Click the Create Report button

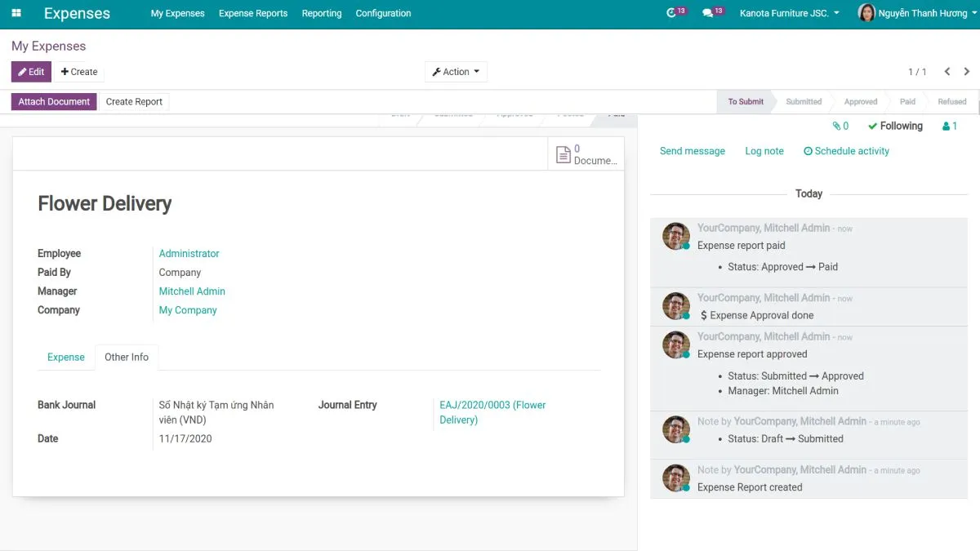(x=134, y=101)
